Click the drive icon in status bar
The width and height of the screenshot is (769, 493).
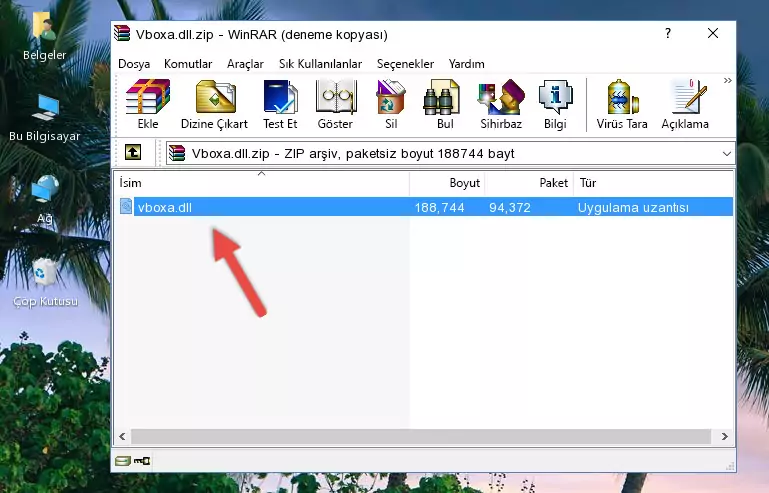[122, 461]
